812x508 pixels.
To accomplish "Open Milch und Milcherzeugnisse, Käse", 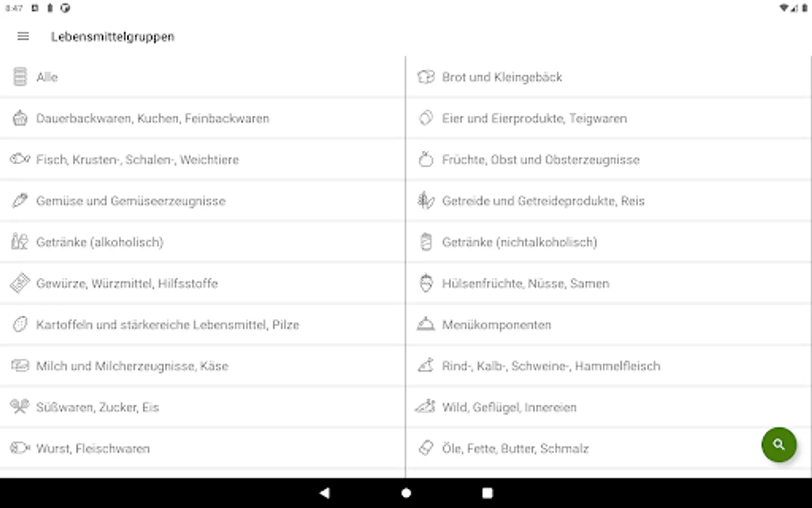I will pyautogui.click(x=132, y=366).
